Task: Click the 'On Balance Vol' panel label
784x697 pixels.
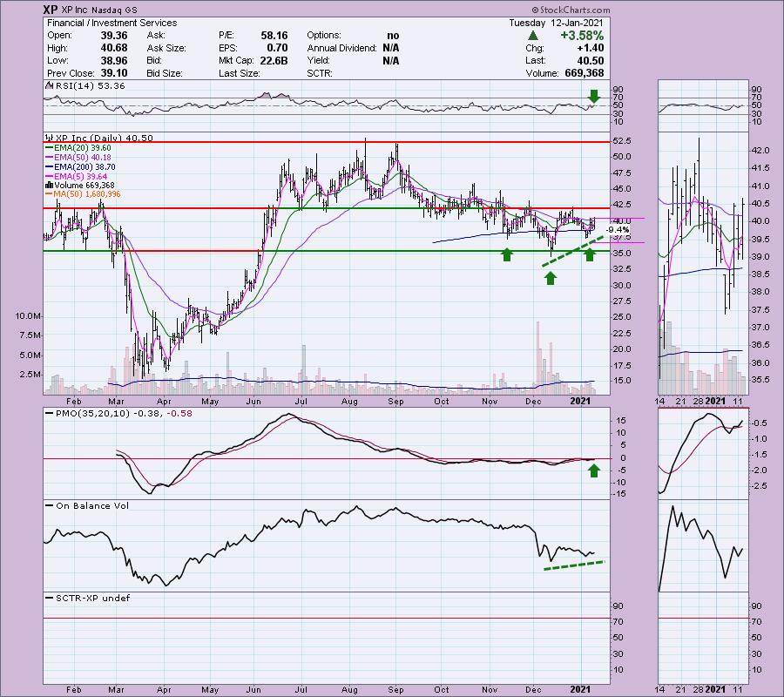Action: tap(92, 506)
